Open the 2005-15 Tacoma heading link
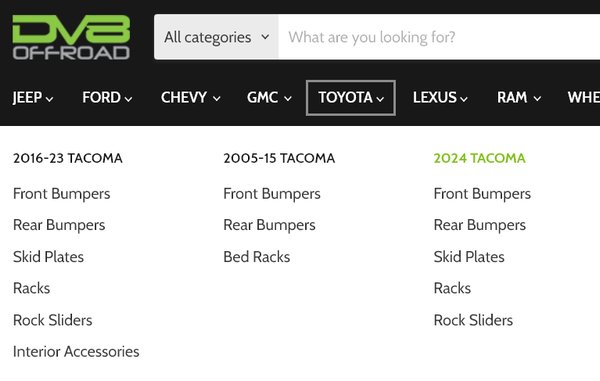Viewport: 600px width, 381px height. tap(279, 158)
